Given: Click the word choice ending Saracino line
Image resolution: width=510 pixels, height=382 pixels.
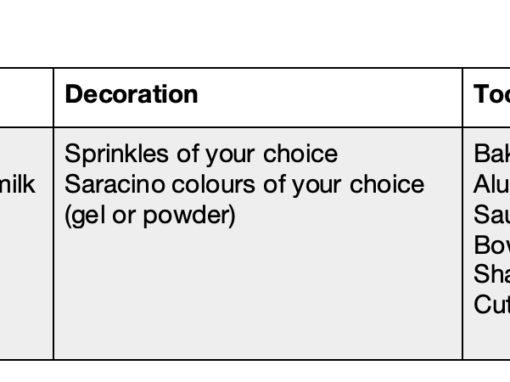Looking at the screenshot, I should tap(387, 184).
